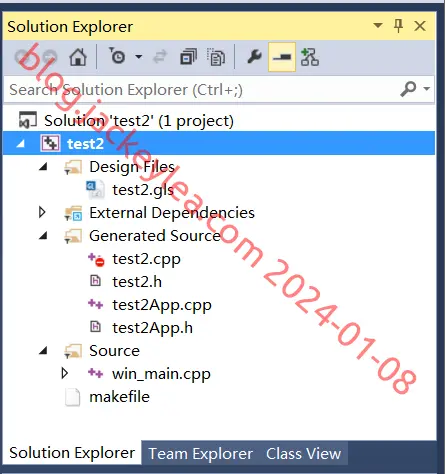445x474 pixels.
Task: Click the View Class Diagram icon
Action: pyautogui.click(x=310, y=57)
